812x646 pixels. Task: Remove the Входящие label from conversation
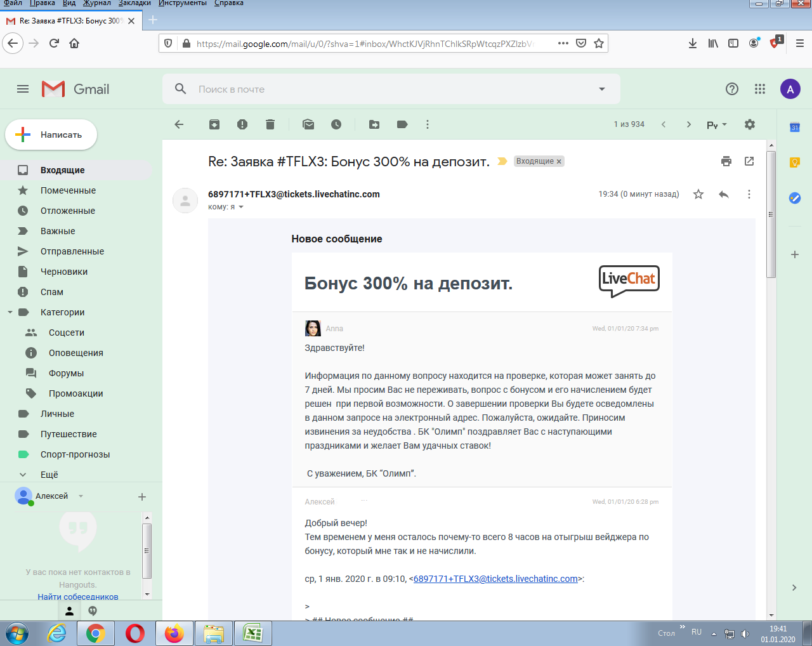[x=559, y=162]
